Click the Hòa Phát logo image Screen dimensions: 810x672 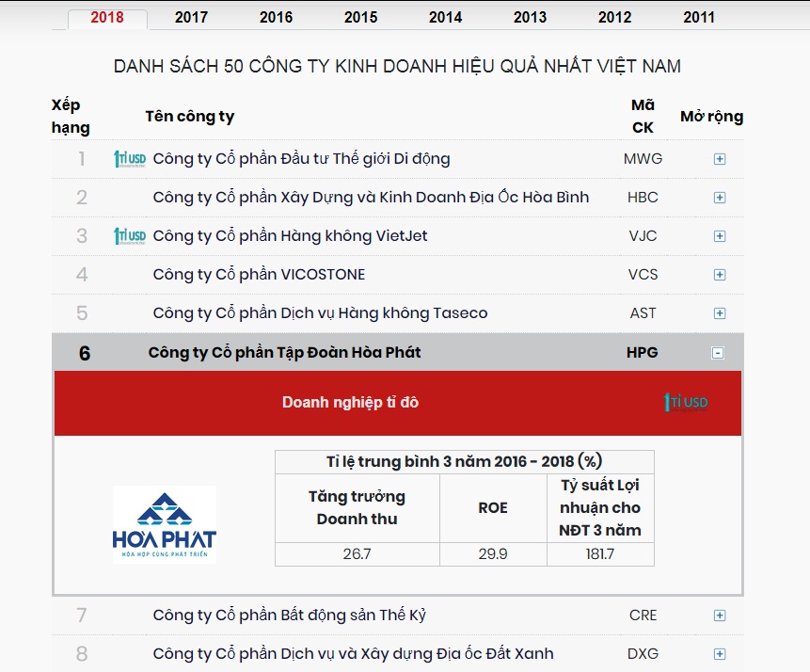coord(165,524)
